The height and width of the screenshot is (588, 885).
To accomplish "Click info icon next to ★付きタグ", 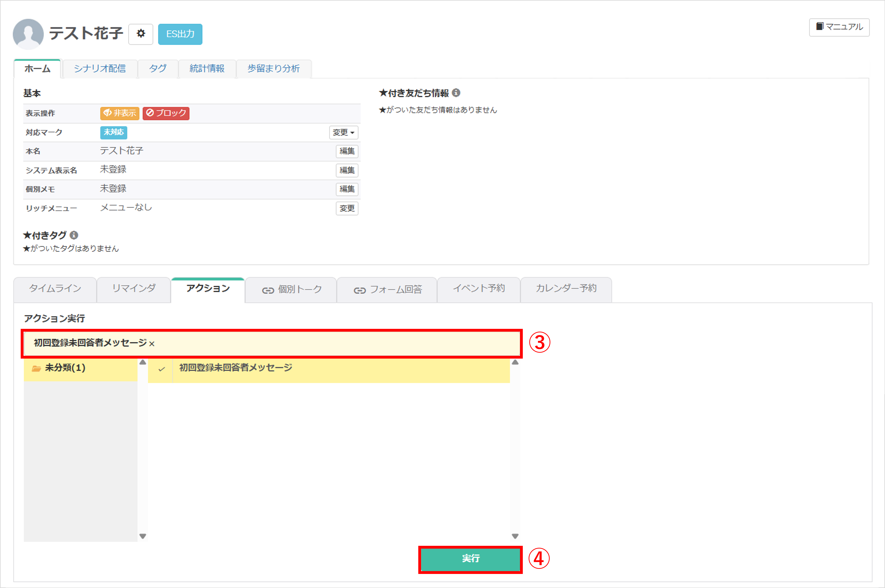I will pyautogui.click(x=74, y=235).
